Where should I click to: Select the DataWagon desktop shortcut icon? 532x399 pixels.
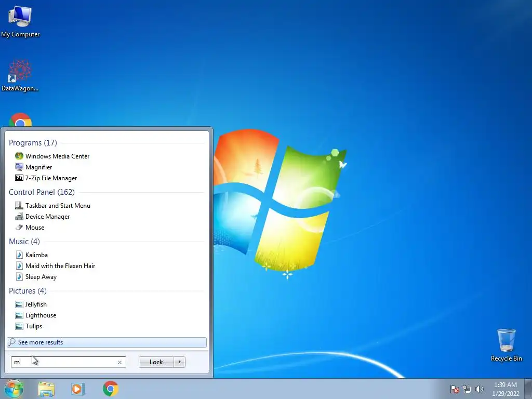(20, 71)
